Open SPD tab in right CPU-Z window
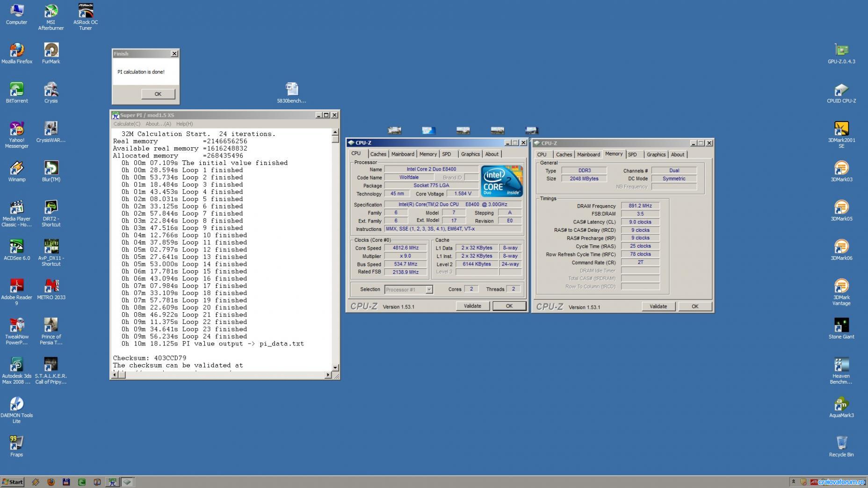This screenshot has height=488, width=868. pyautogui.click(x=632, y=155)
